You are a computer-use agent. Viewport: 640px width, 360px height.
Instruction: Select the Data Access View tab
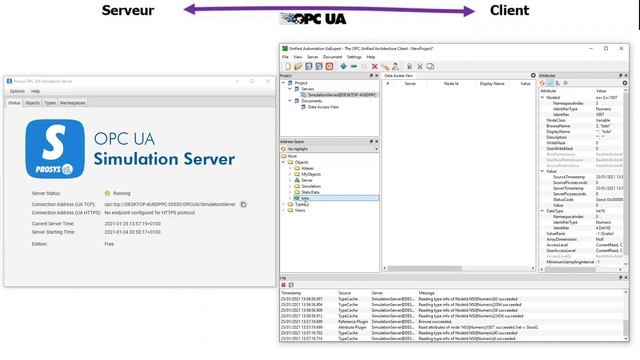coord(398,76)
